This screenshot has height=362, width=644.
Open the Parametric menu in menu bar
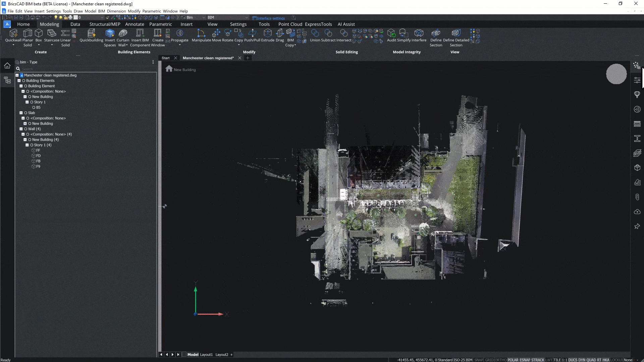tap(152, 11)
